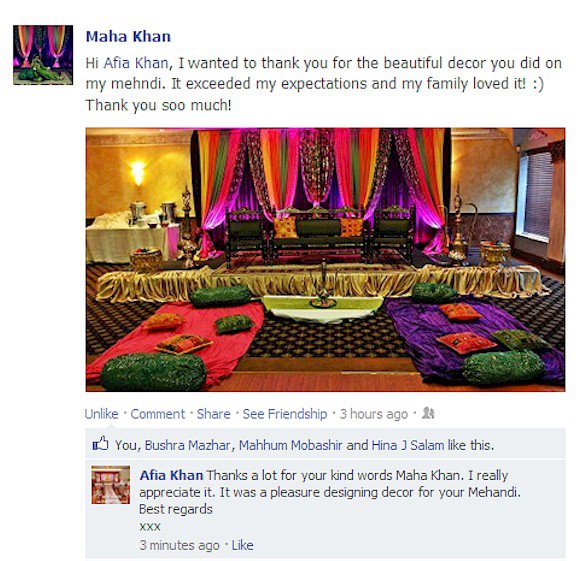Open Maha Khan's profile picture

point(43,55)
